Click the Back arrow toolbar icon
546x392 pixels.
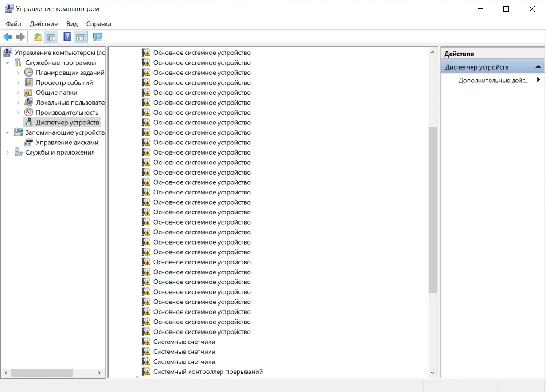tap(8, 37)
